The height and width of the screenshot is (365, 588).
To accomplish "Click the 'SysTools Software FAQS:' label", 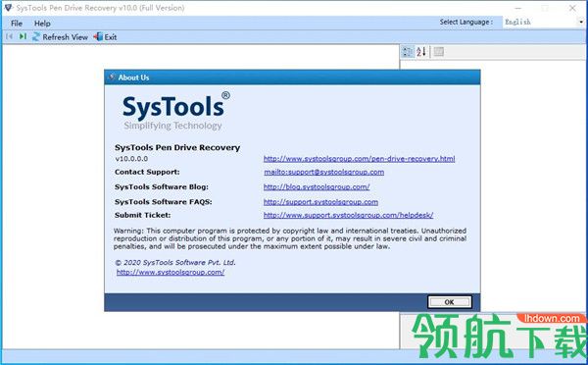I will coord(163,202).
